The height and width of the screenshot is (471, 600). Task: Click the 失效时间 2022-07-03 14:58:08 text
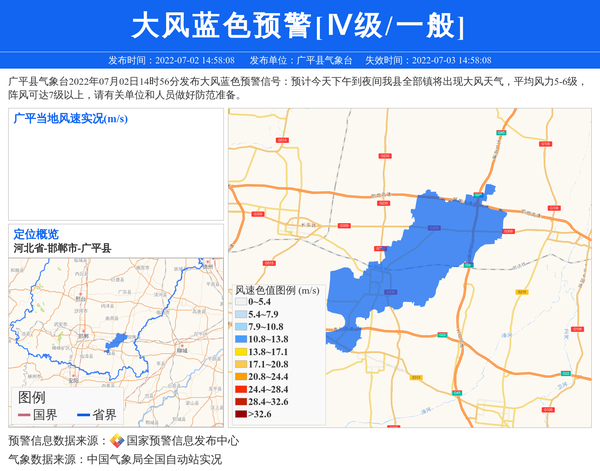pos(428,60)
